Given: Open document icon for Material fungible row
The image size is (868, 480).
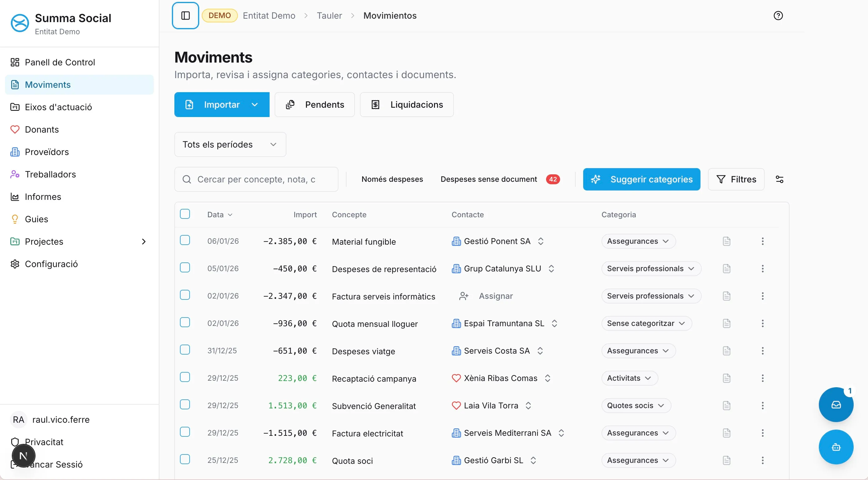Looking at the screenshot, I should point(726,241).
